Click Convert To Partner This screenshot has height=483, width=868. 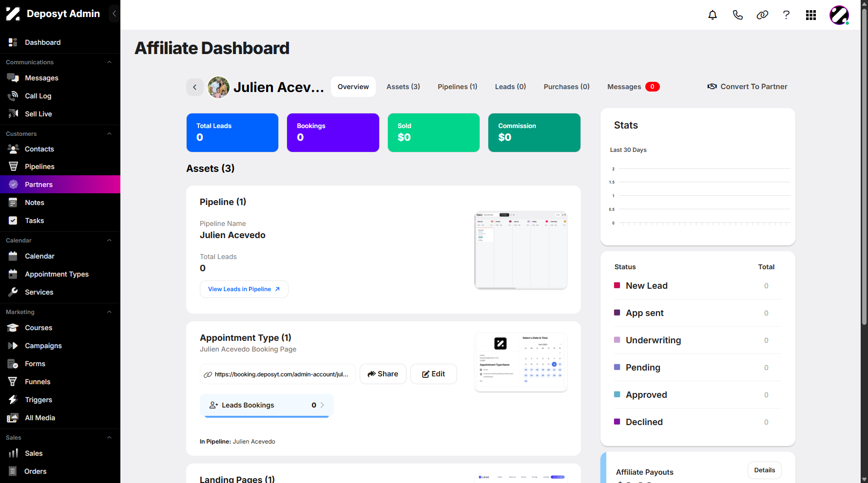tap(747, 87)
